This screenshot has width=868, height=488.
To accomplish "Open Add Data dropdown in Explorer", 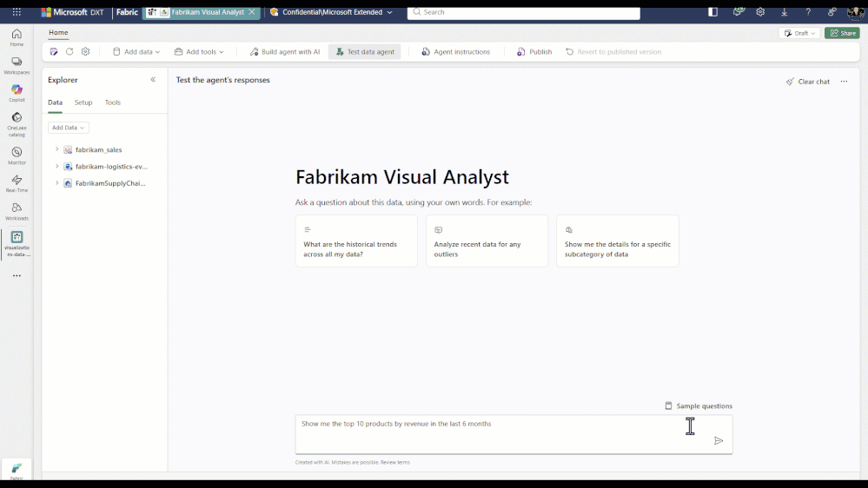I will point(68,128).
